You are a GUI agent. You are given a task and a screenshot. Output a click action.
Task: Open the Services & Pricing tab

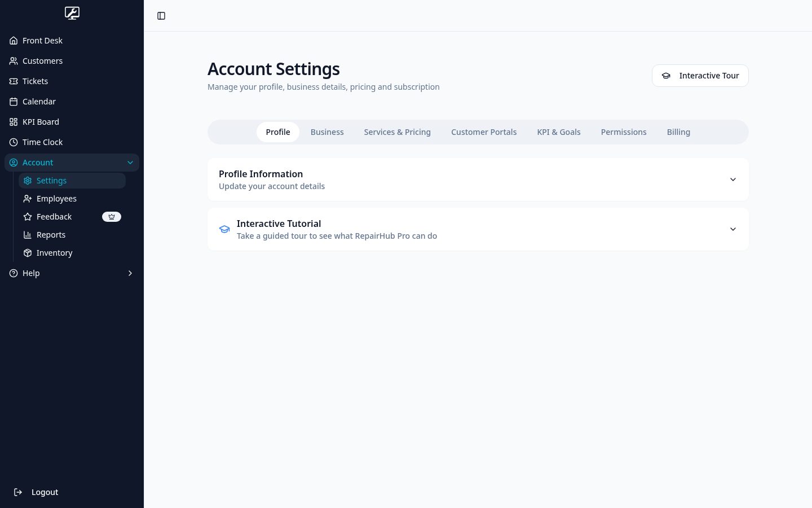(398, 132)
